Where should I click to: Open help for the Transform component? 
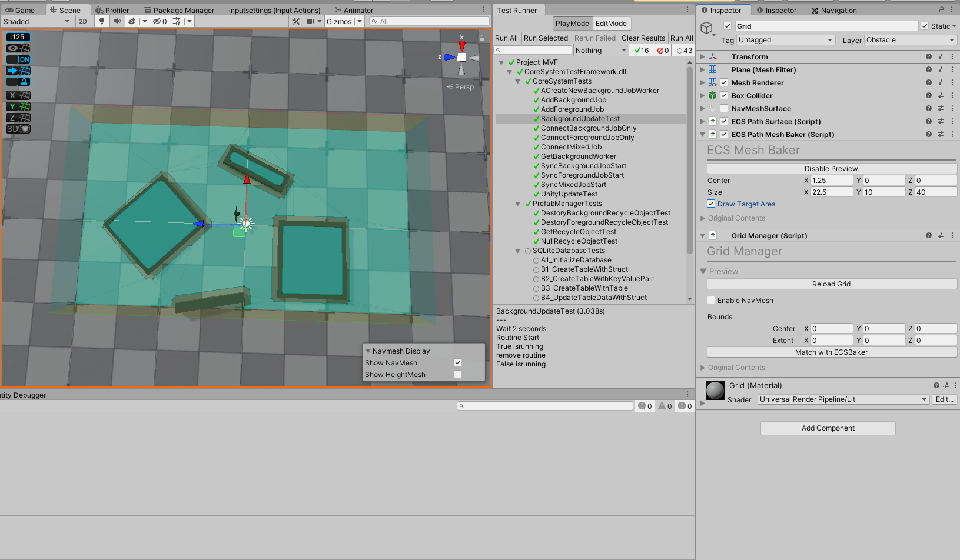point(929,57)
